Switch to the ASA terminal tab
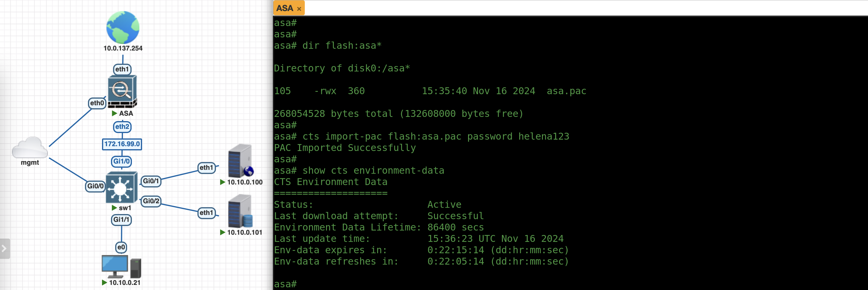 click(x=285, y=8)
